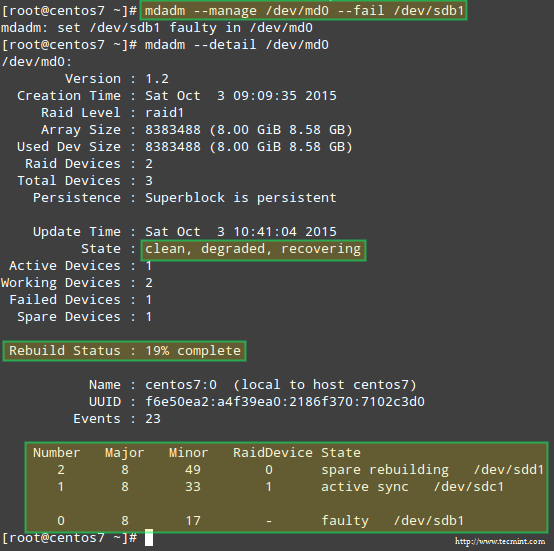
Task: Click the Total Devices value '3'
Action: (x=149, y=180)
